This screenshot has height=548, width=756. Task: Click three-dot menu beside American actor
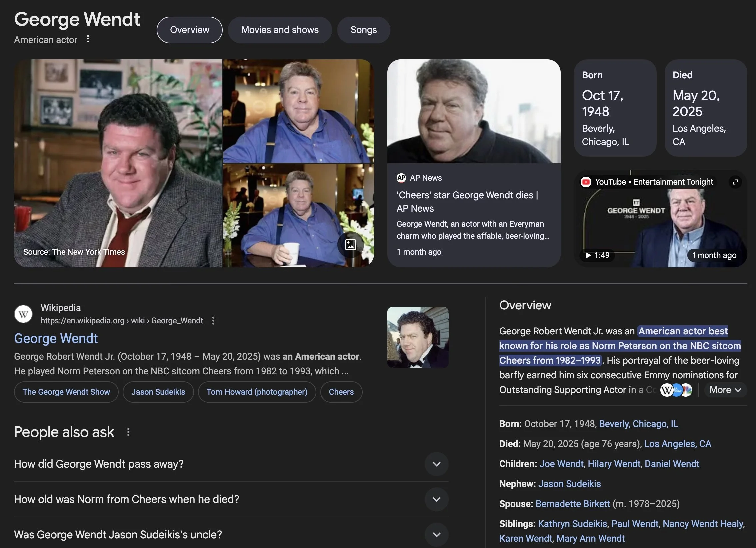[x=88, y=39]
